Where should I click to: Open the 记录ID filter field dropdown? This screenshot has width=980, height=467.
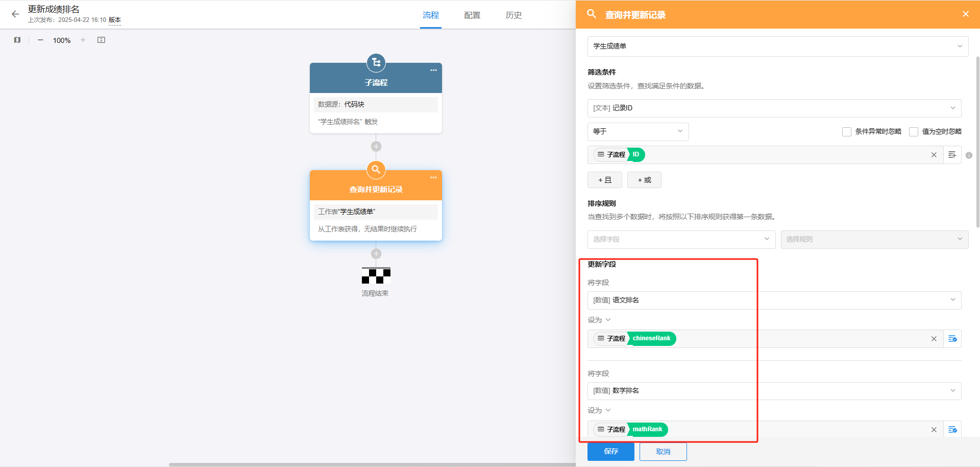[x=774, y=108]
